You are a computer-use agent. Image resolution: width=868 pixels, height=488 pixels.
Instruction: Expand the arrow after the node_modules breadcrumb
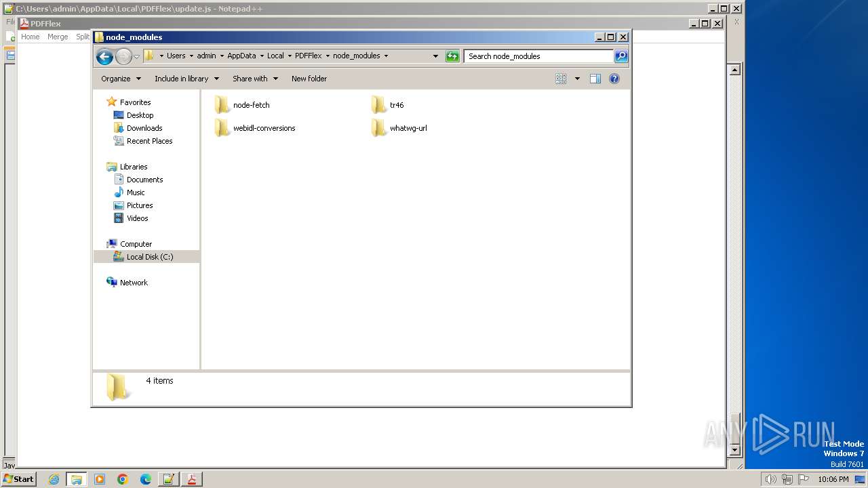point(387,56)
